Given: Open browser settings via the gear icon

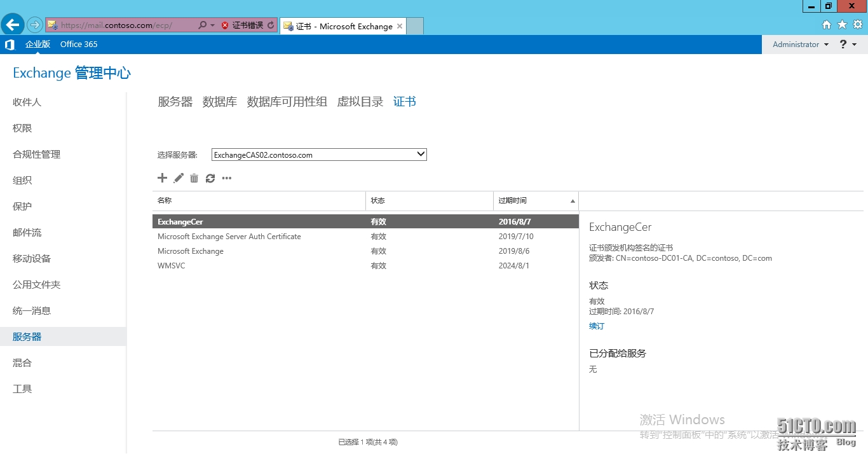Looking at the screenshot, I should 857,24.
